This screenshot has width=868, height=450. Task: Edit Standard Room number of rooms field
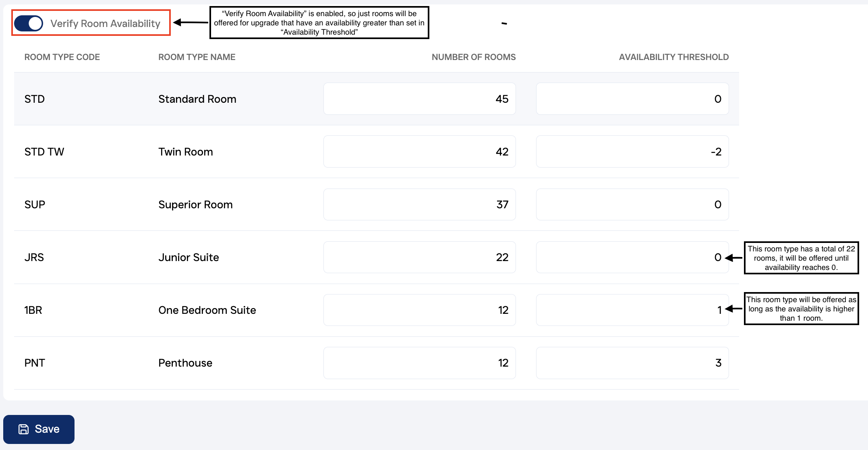419,99
